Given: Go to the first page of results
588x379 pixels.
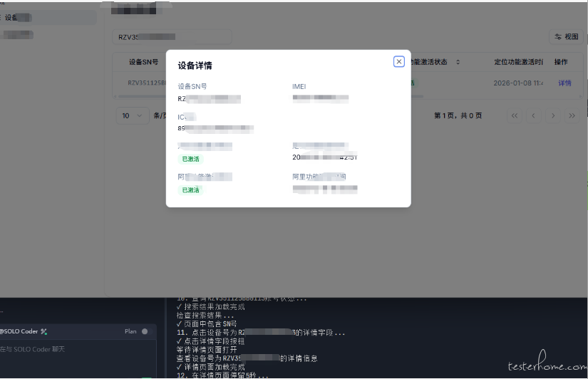Looking at the screenshot, I should pyautogui.click(x=514, y=115).
